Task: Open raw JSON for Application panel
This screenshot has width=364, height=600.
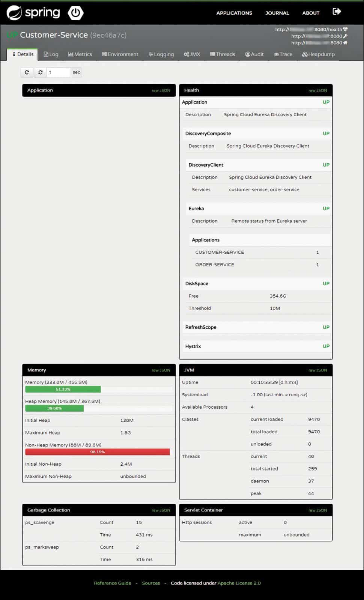Action: point(161,90)
